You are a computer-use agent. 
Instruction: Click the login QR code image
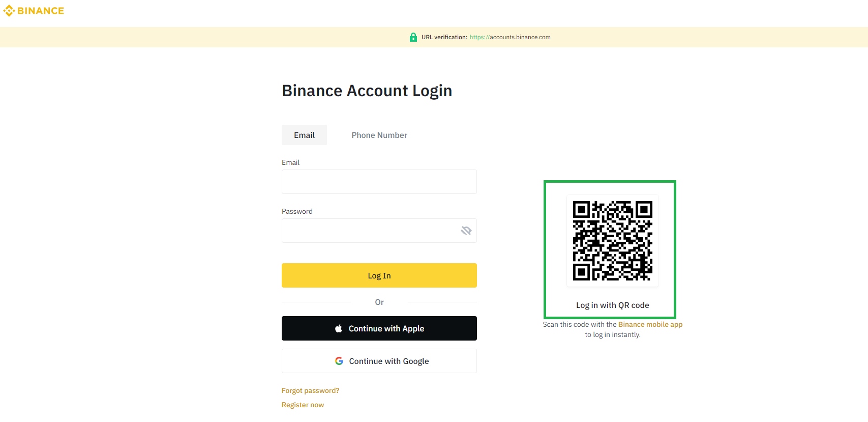coord(613,241)
